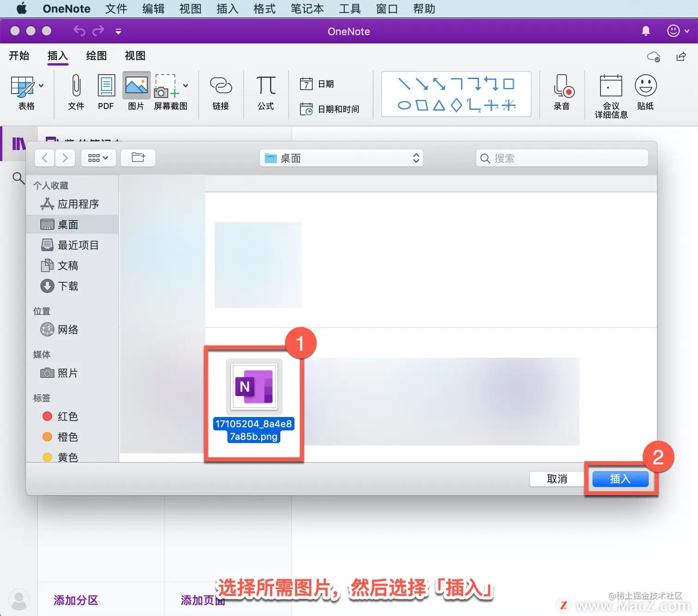Click Add Section (添加分区)

(x=76, y=600)
